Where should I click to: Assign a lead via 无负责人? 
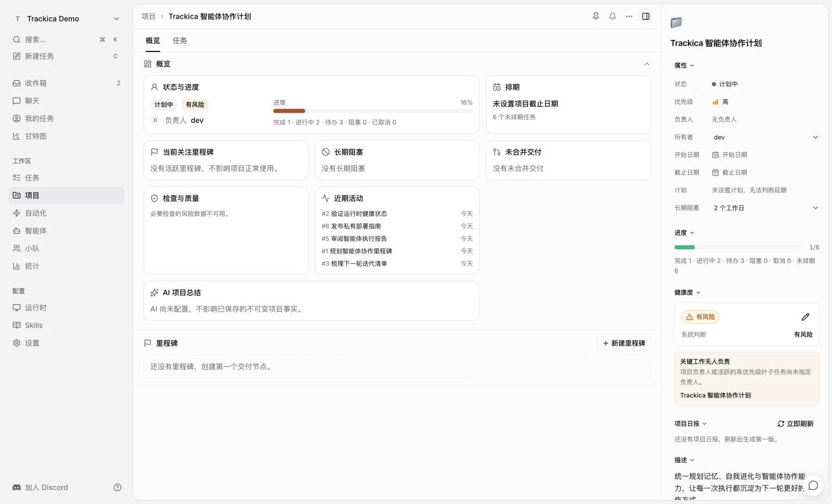(x=724, y=120)
